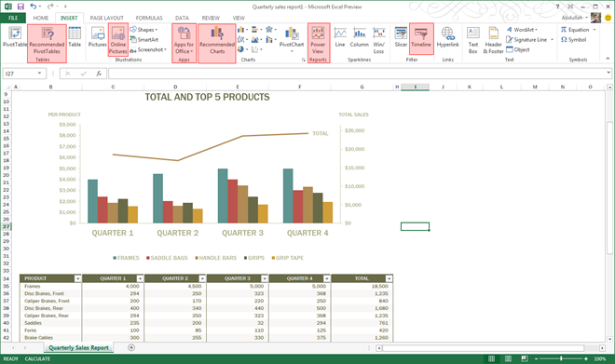Image resolution: width=615 pixels, height=364 pixels.
Task: Click the insert function fx button
Action: pos(99,74)
